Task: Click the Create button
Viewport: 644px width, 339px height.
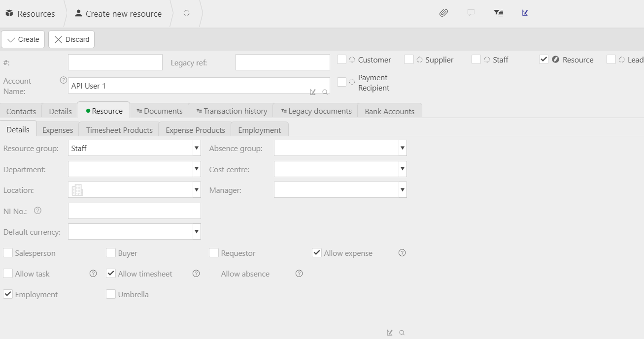Action: point(23,39)
